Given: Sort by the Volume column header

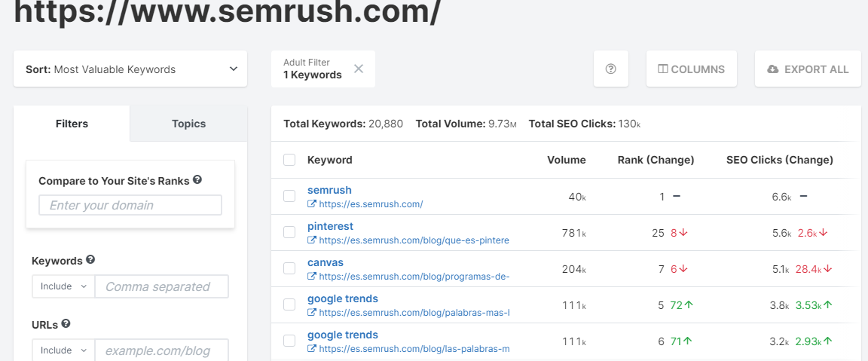Looking at the screenshot, I should (x=567, y=160).
